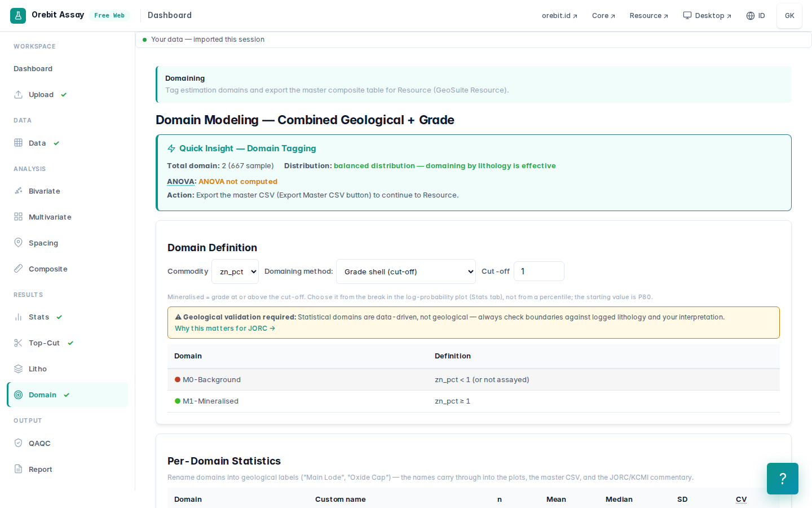
Task: Click the 'zn_pct < 1 (or not assayed)' definition
Action: (482, 380)
